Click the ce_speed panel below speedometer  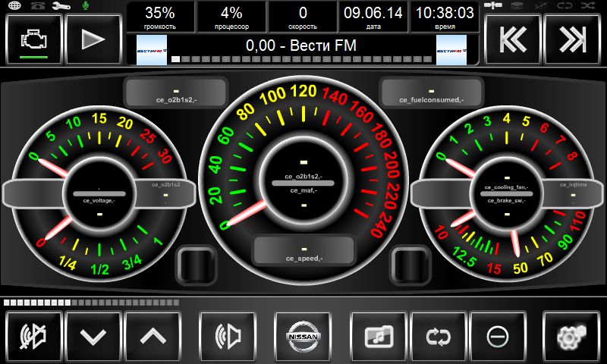(x=304, y=251)
